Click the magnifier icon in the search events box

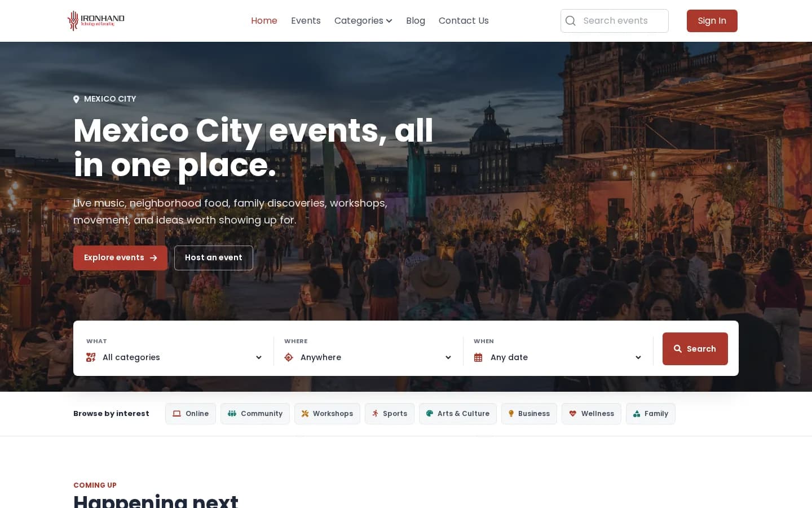click(x=571, y=21)
